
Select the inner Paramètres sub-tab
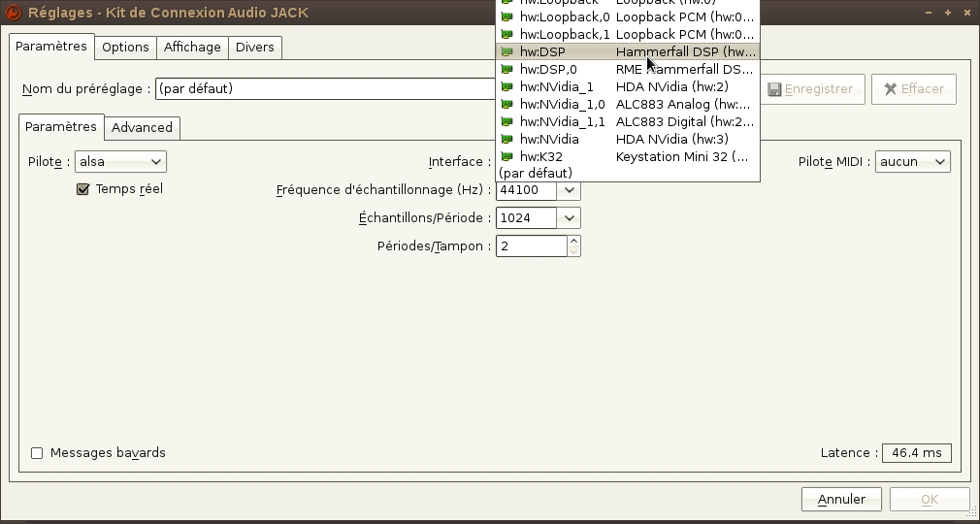[60, 126]
